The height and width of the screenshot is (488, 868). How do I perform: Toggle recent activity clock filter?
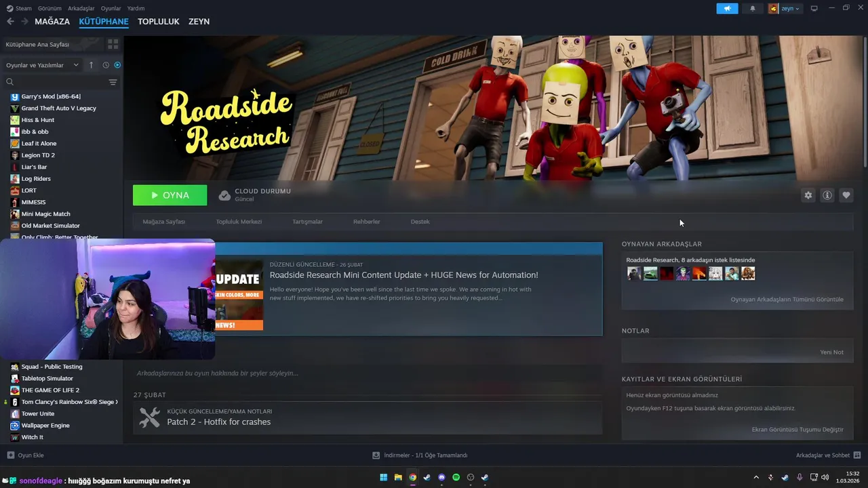(x=106, y=65)
